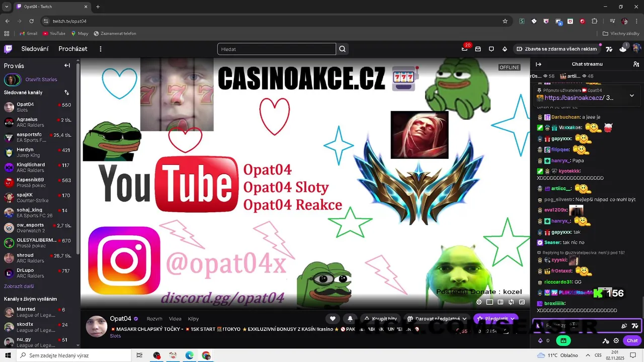The width and height of the screenshot is (644, 362).
Task: Open the three-dot more menu near Procházet
Action: [101, 49]
